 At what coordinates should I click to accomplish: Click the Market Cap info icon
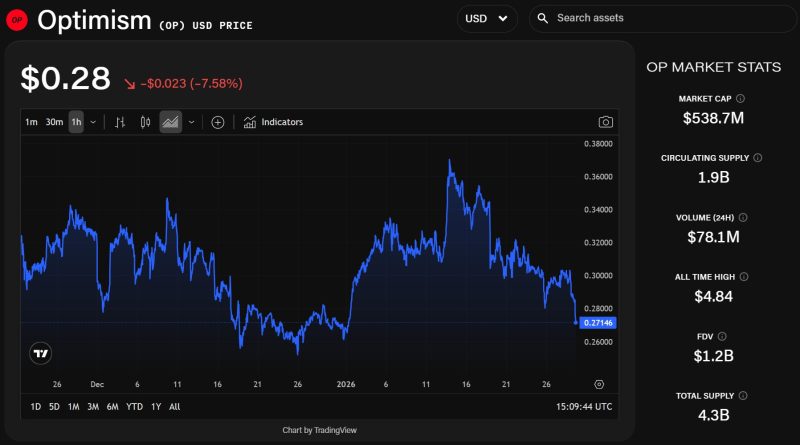(741, 99)
